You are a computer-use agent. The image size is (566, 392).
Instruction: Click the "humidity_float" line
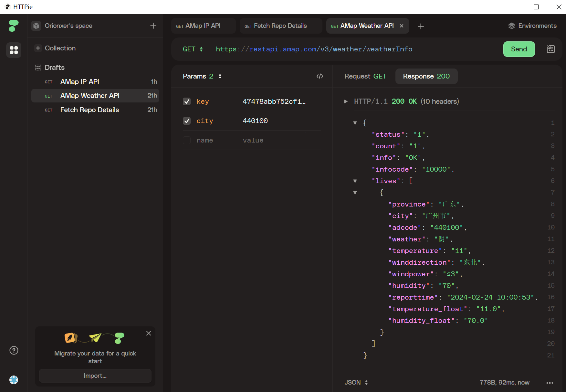point(438,321)
